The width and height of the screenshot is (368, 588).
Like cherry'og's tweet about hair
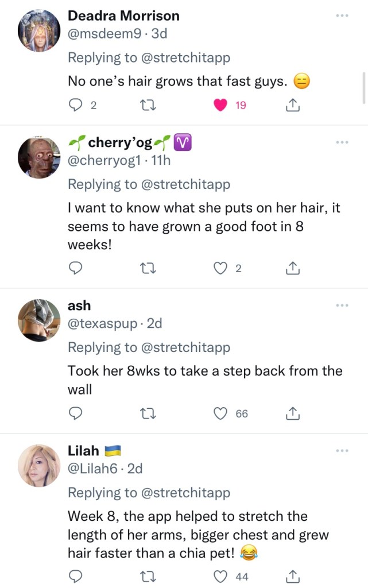pyautogui.click(x=220, y=268)
